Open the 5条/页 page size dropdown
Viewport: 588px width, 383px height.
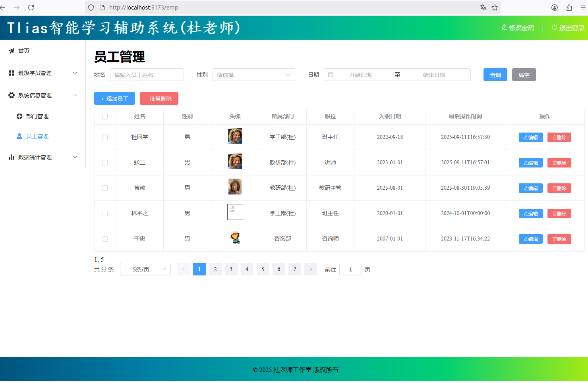click(x=145, y=269)
